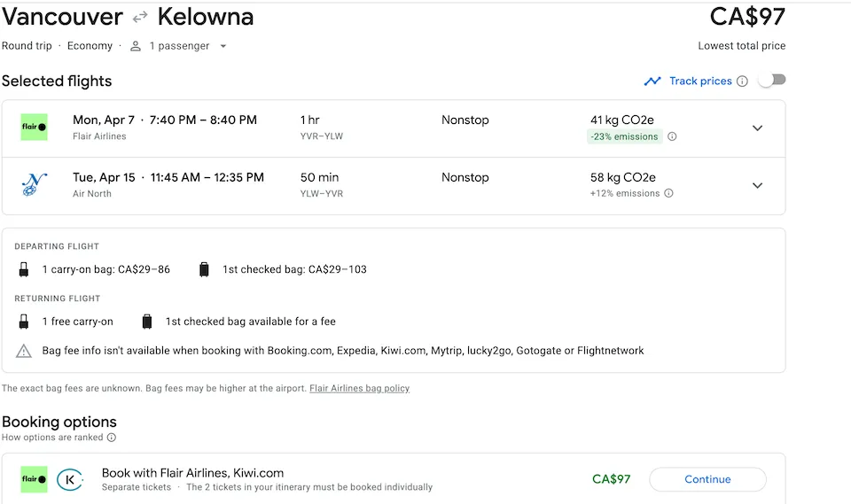The image size is (851, 504).
Task: Open Track prices info icon
Action: click(x=742, y=81)
